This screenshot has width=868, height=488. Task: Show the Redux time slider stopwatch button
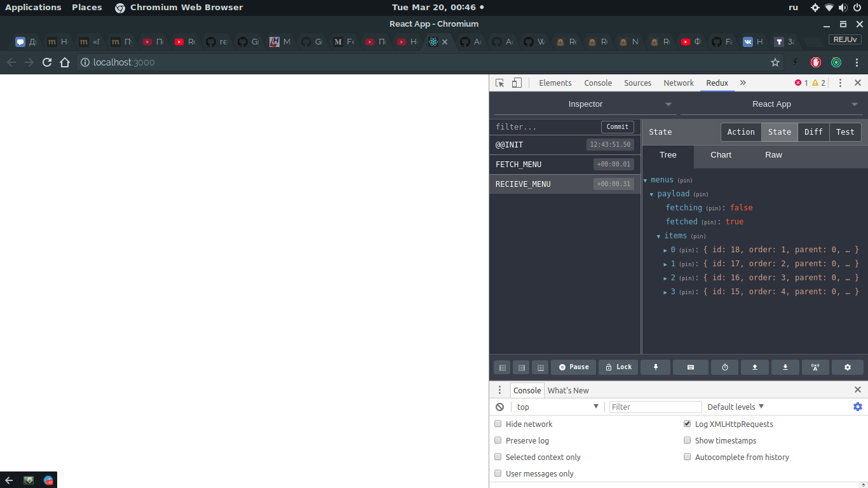click(724, 367)
